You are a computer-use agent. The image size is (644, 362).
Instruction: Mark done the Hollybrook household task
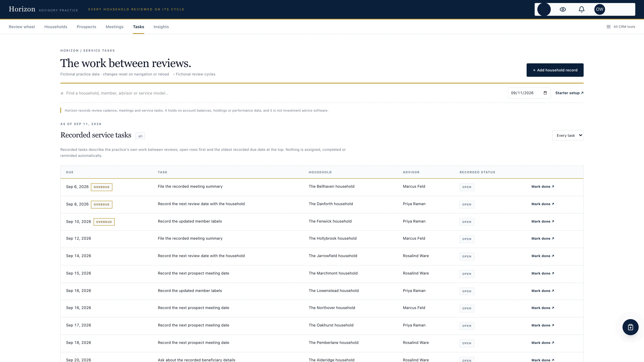click(x=543, y=239)
